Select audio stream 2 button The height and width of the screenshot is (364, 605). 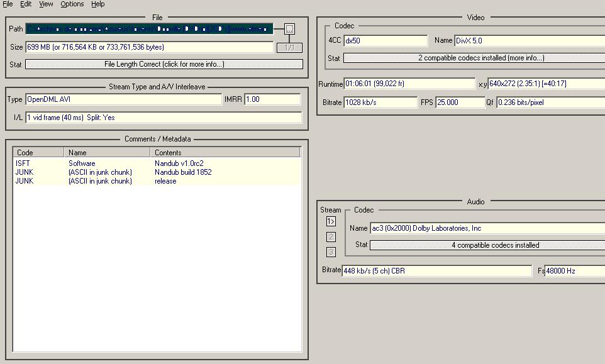[x=331, y=237]
